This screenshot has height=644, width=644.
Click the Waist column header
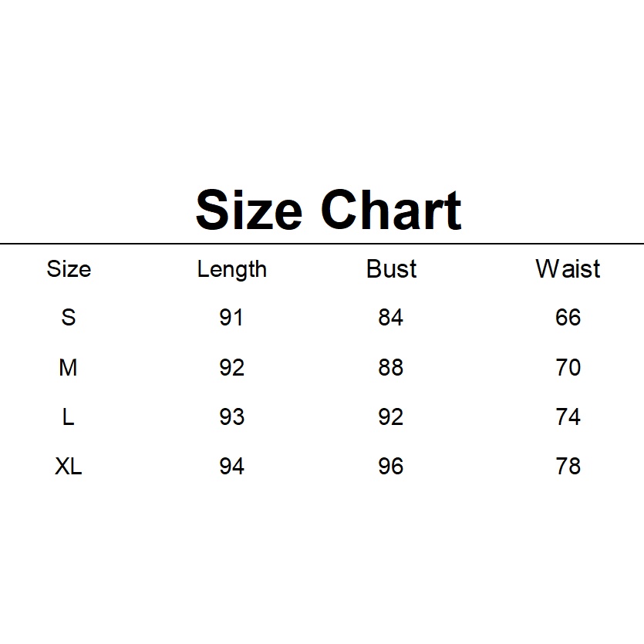point(568,269)
